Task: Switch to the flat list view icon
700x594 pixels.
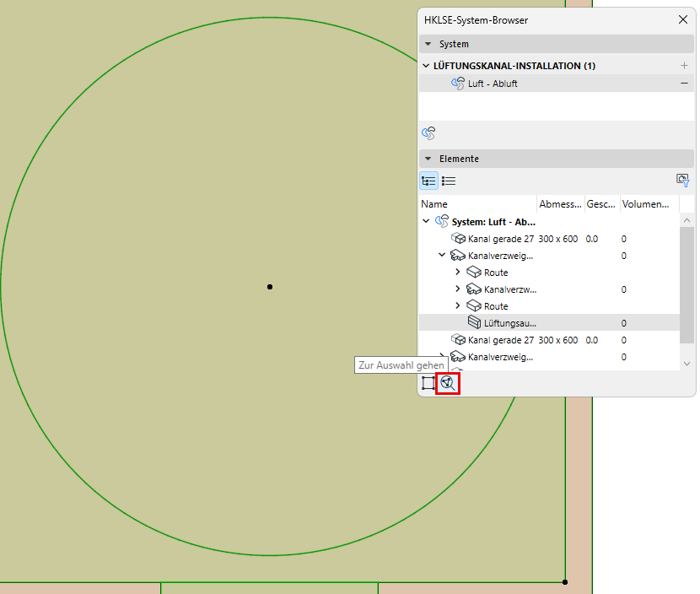Action: tap(448, 181)
